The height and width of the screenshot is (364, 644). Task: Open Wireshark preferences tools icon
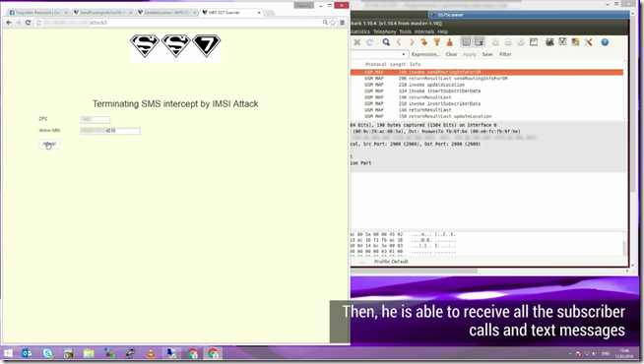point(588,42)
